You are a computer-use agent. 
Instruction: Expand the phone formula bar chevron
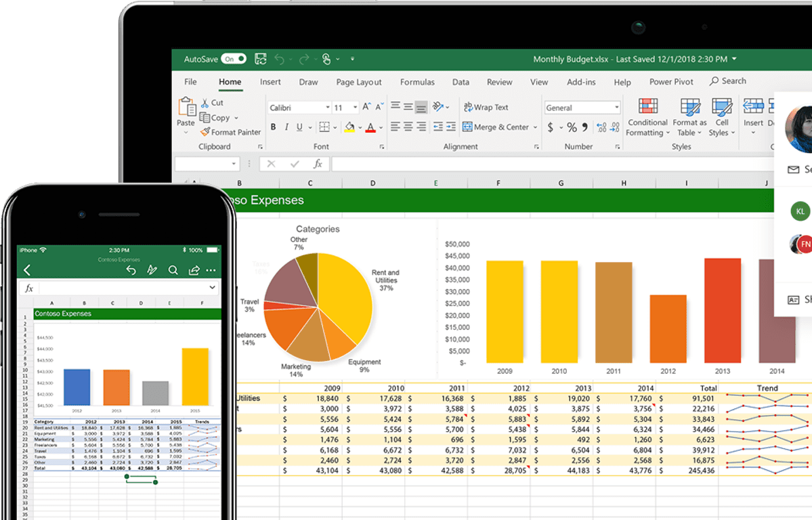[x=212, y=288]
